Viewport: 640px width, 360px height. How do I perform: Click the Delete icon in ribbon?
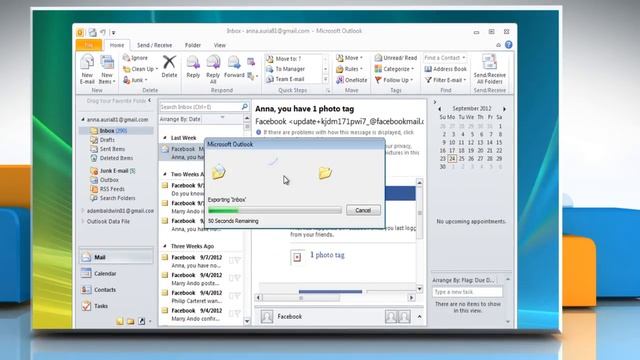click(169, 62)
